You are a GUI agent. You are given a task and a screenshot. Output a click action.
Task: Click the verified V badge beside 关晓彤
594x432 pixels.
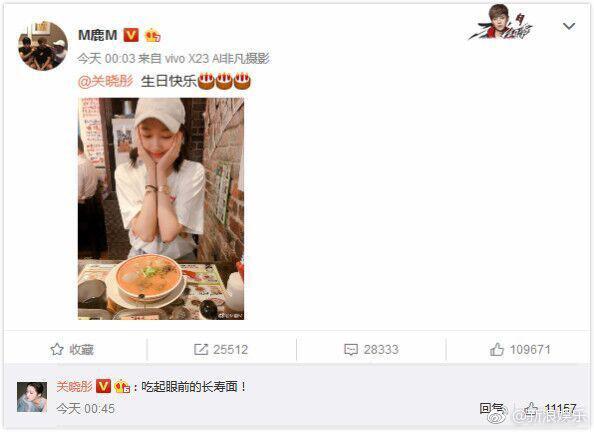[103, 387]
